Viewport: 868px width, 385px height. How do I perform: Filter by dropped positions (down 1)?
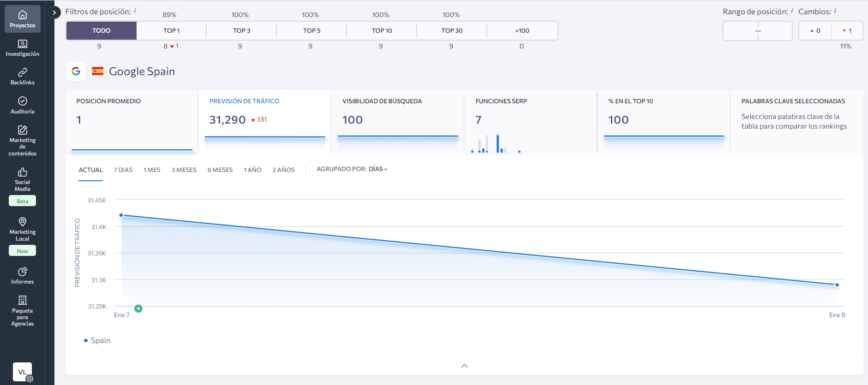[847, 31]
